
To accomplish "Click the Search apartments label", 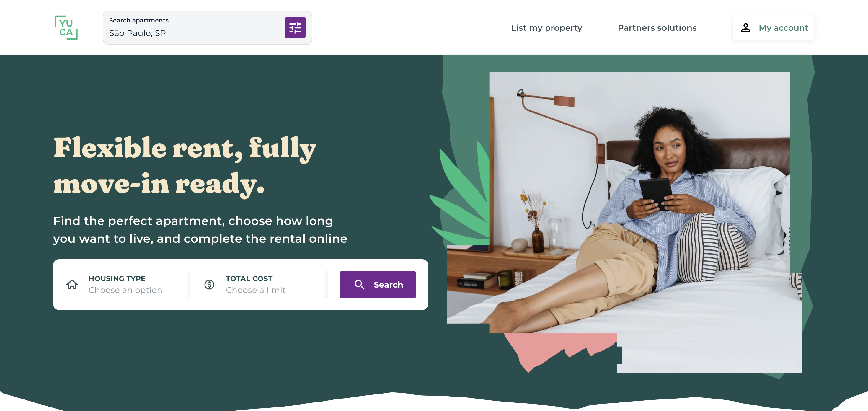I will [139, 20].
